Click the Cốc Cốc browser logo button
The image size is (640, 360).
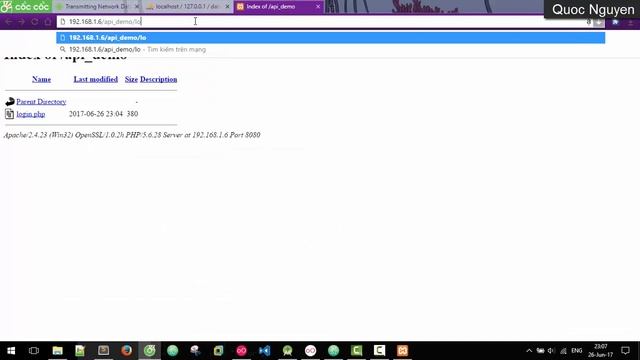click(x=25, y=7)
